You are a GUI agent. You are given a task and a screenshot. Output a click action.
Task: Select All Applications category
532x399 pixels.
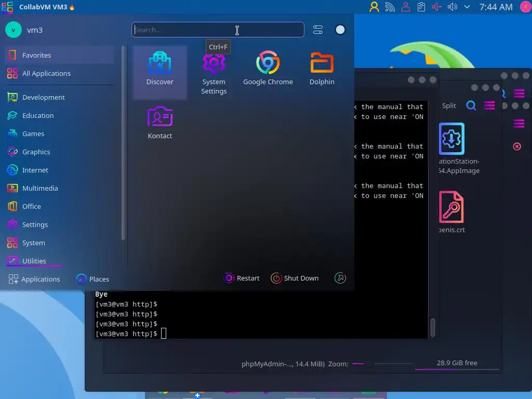59,73
